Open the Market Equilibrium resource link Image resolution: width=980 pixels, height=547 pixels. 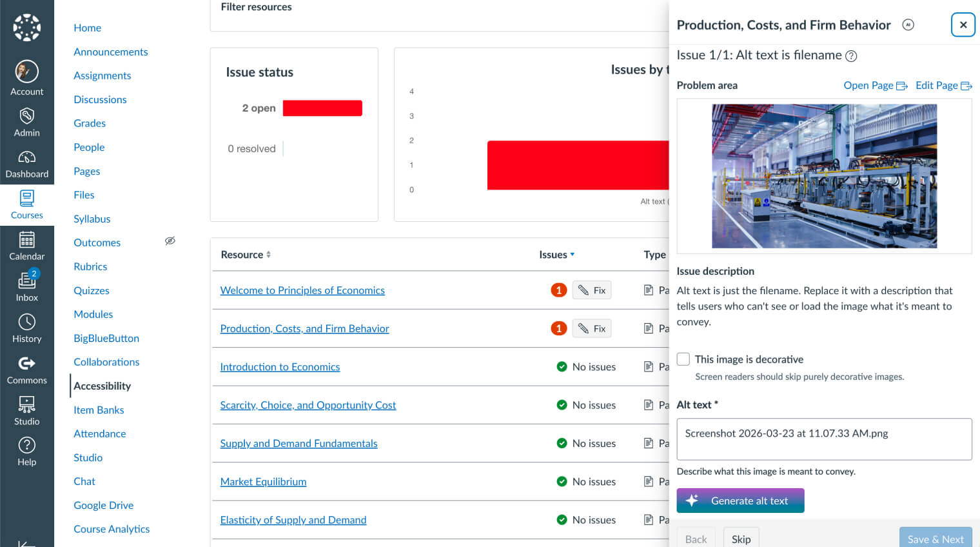[x=263, y=482]
